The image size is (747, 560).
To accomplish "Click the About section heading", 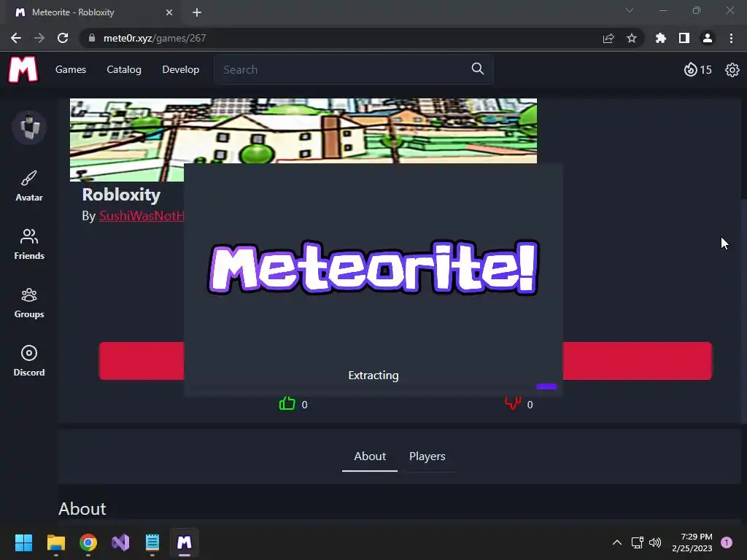I will click(82, 508).
